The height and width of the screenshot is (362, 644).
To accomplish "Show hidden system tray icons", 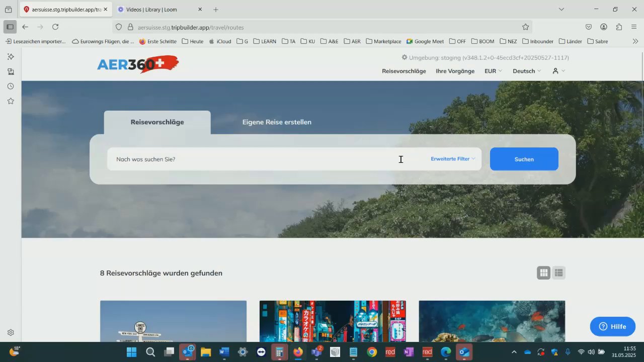I will click(x=514, y=352).
